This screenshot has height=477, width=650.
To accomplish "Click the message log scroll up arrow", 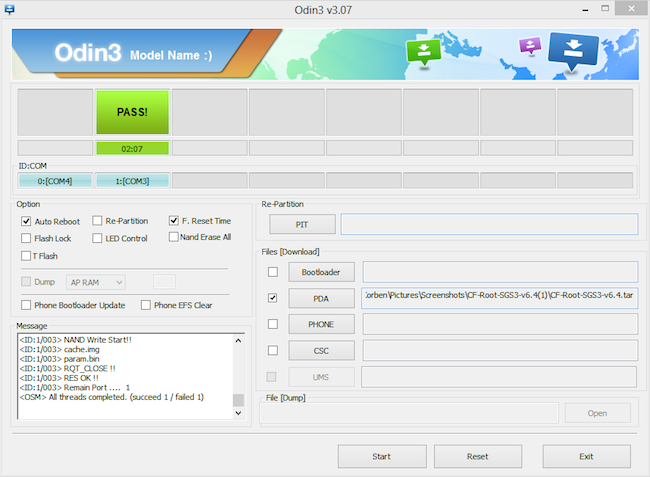I will 238,341.
